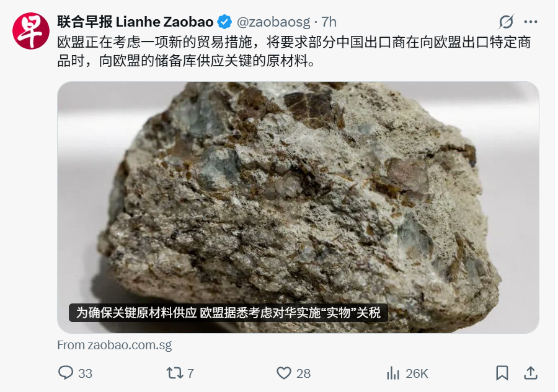Click the Lianhe Zaobao profile avatar
The image size is (558, 392).
(x=31, y=31)
